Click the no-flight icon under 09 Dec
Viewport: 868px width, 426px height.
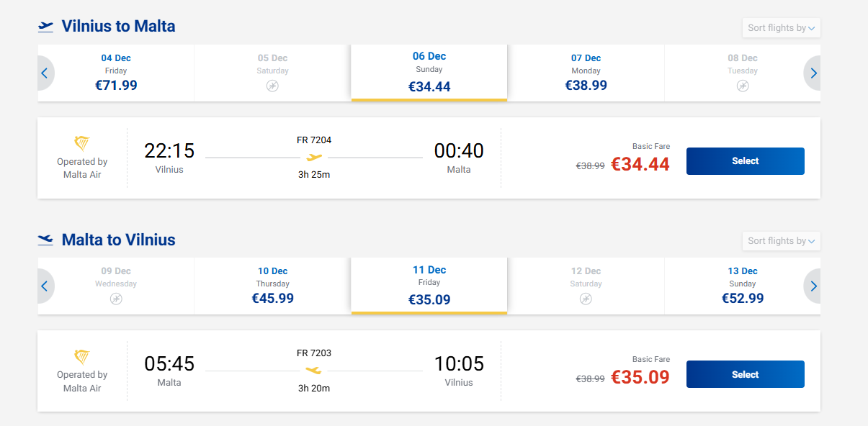pyautogui.click(x=116, y=299)
